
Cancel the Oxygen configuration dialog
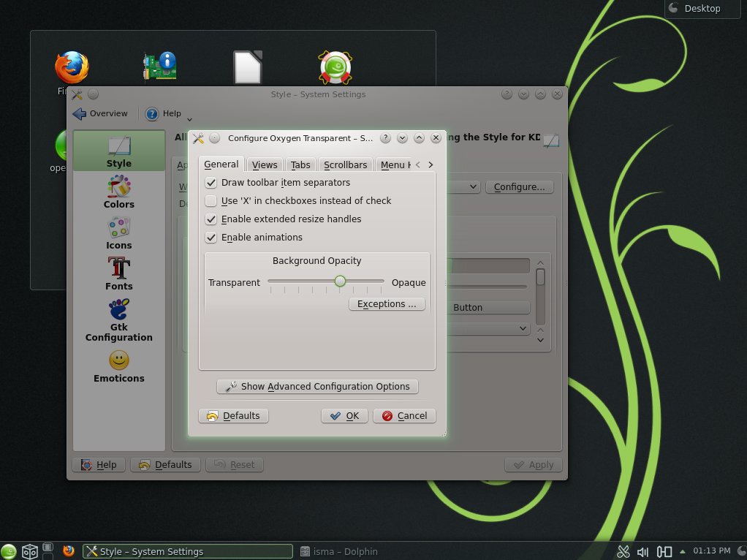click(x=404, y=415)
